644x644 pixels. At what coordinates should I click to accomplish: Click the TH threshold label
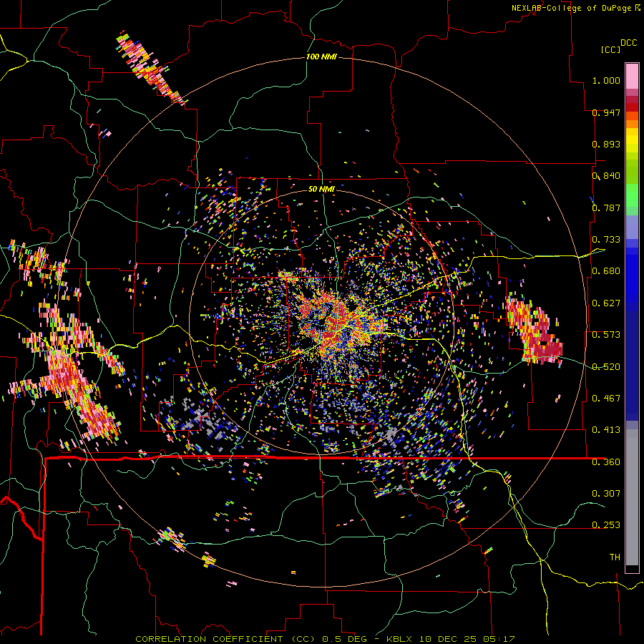(x=615, y=557)
